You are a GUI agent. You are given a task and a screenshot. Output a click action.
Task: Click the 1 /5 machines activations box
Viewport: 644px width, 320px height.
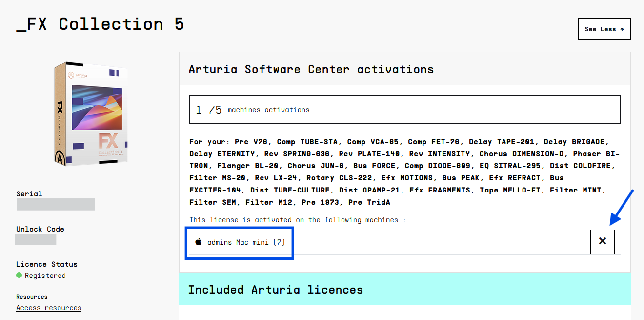click(405, 109)
